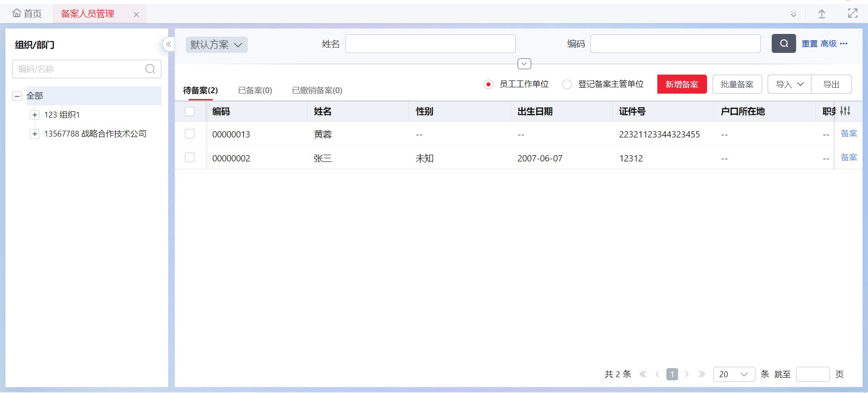Screen dimensions: 868x393
Task: Click the 导出 button
Action: pos(831,84)
